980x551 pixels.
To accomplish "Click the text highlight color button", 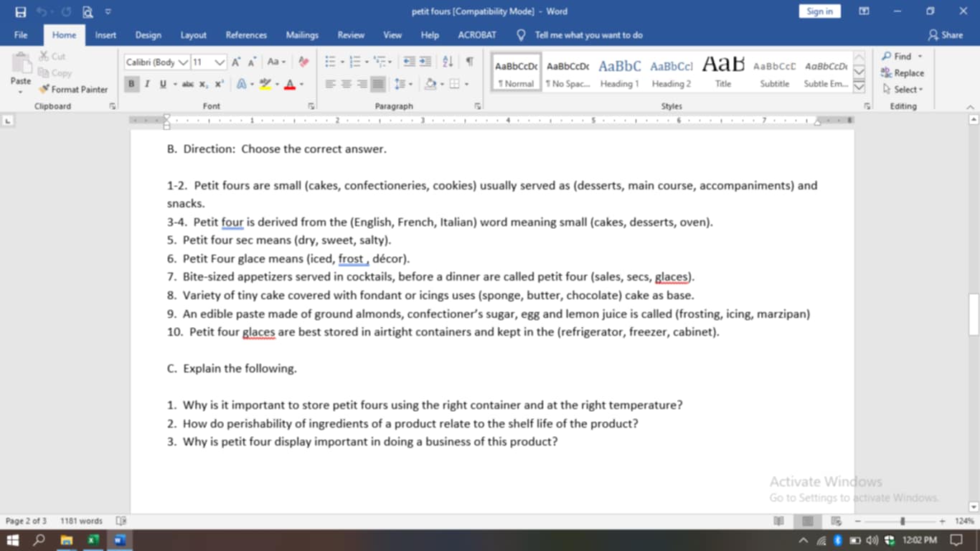I will pos(265,84).
